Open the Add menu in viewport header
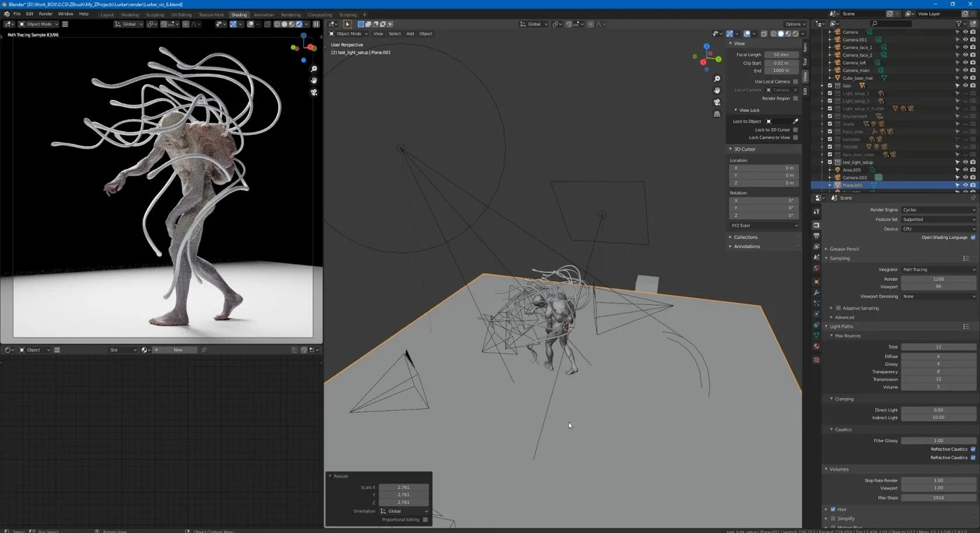 410,34
